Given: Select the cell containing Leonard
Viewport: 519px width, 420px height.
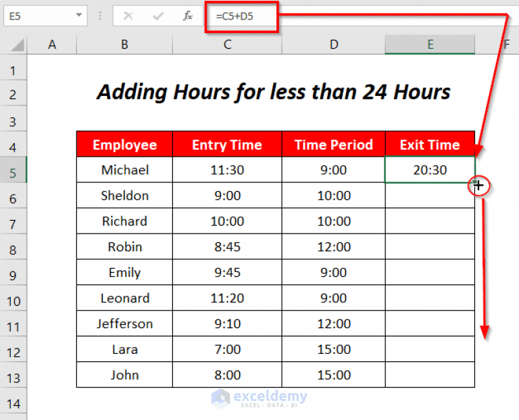Looking at the screenshot, I should [x=124, y=298].
